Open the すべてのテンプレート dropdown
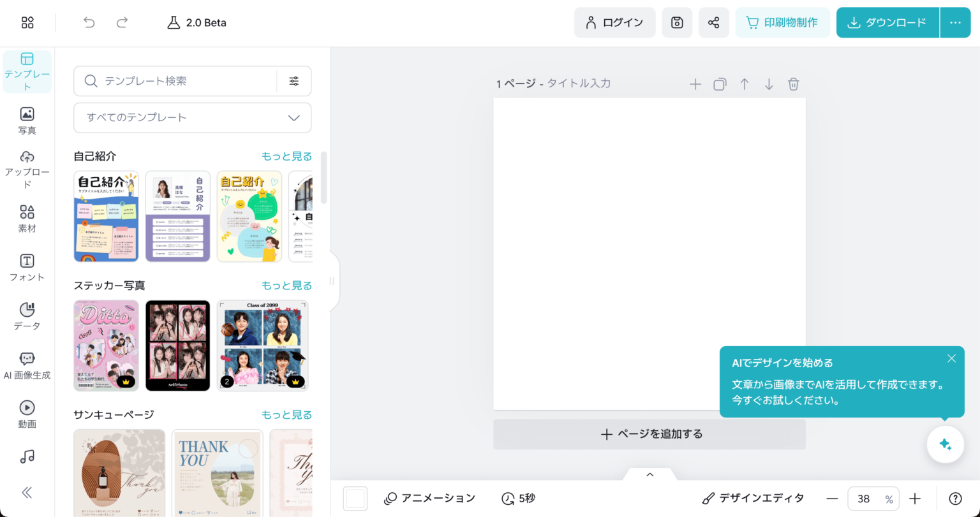980x517 pixels. coord(192,117)
